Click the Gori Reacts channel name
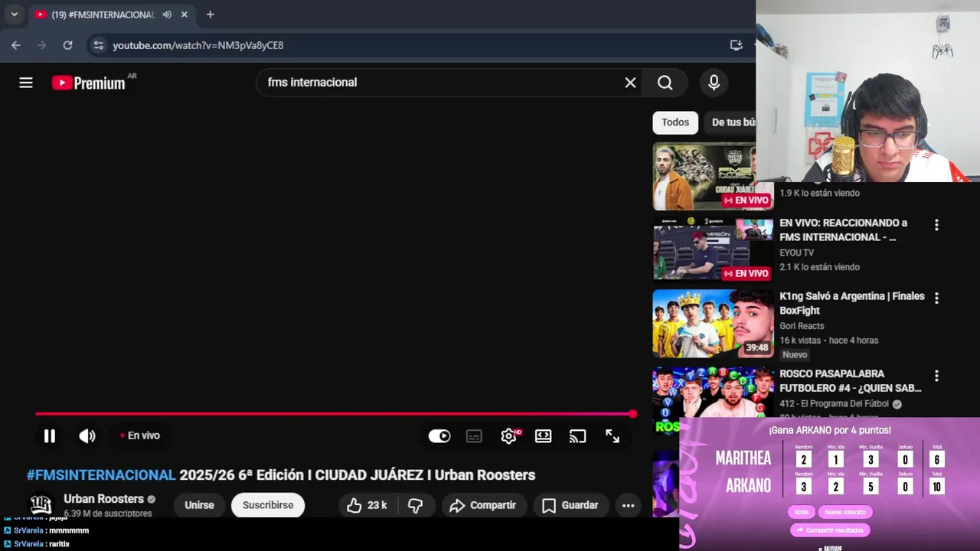Viewport: 980px width, 551px height. (x=802, y=326)
